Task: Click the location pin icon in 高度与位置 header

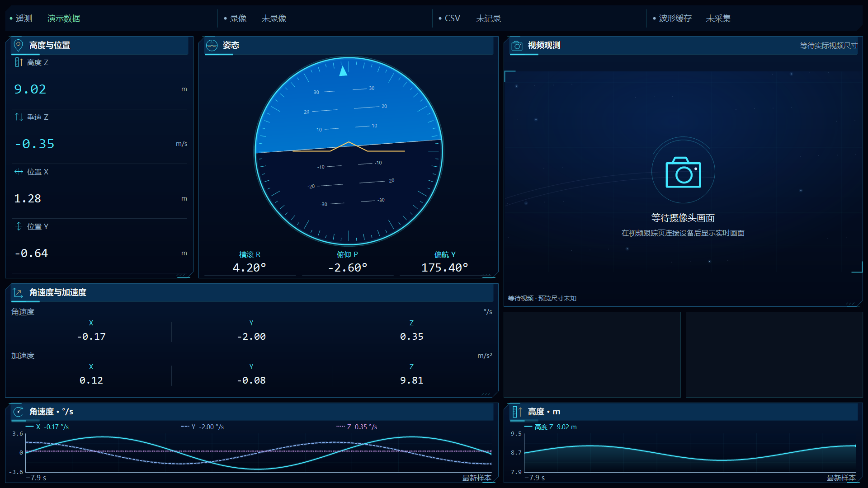Action: click(18, 45)
